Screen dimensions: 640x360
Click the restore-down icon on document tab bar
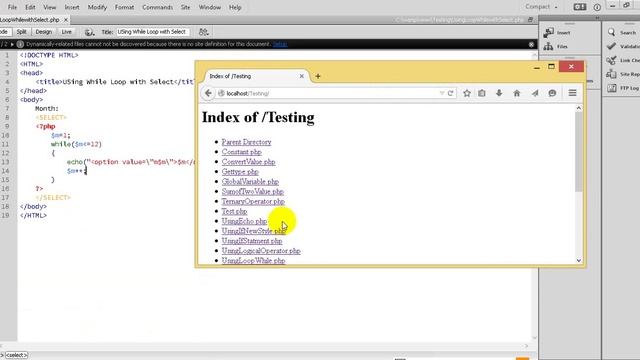530,20
